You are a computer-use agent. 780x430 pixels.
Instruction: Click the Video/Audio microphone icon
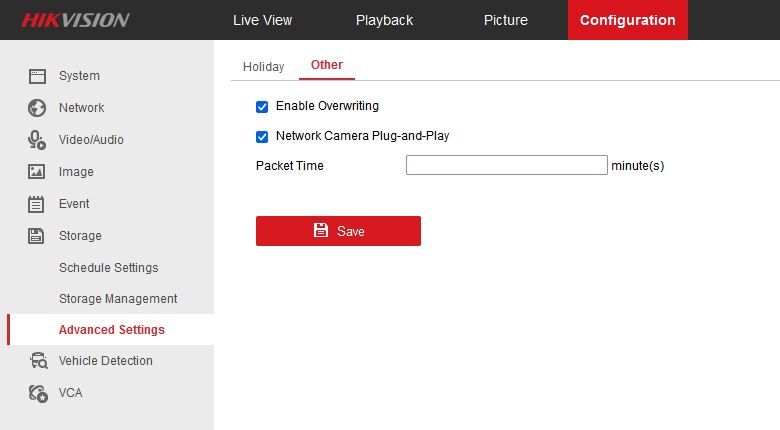[37, 140]
